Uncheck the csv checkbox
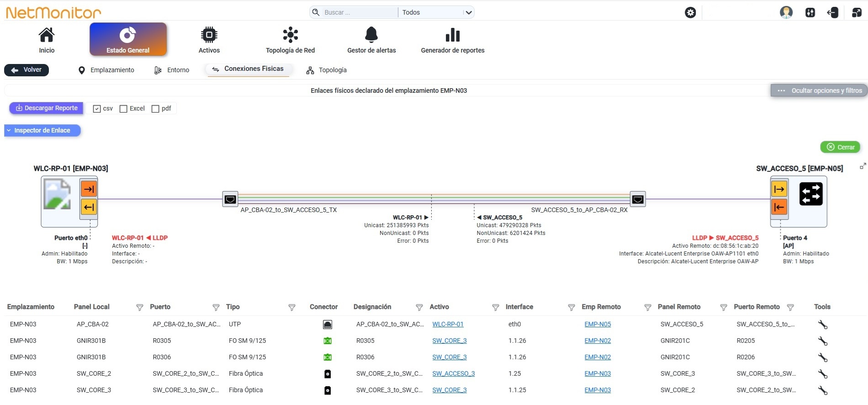 (x=97, y=109)
